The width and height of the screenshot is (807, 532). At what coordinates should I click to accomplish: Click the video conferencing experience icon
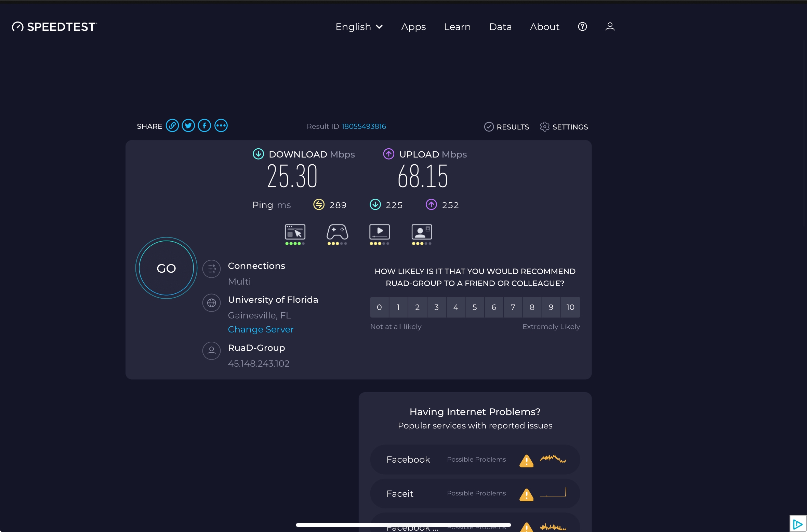click(422, 234)
